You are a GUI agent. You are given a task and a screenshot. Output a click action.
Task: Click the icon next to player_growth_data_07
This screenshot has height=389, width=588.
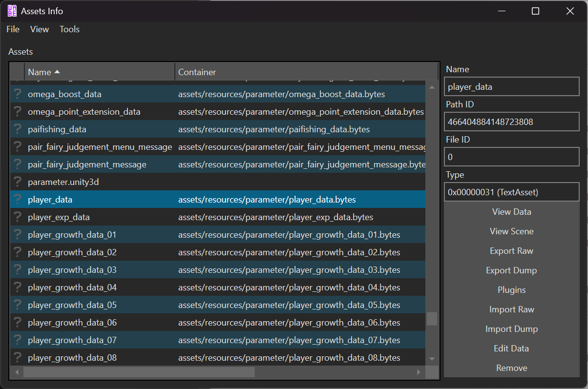pyautogui.click(x=18, y=340)
